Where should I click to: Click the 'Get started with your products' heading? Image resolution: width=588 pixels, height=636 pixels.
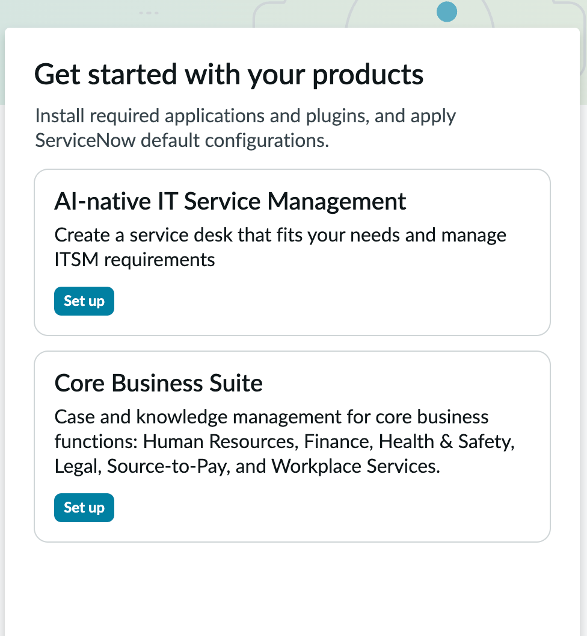[229, 75]
